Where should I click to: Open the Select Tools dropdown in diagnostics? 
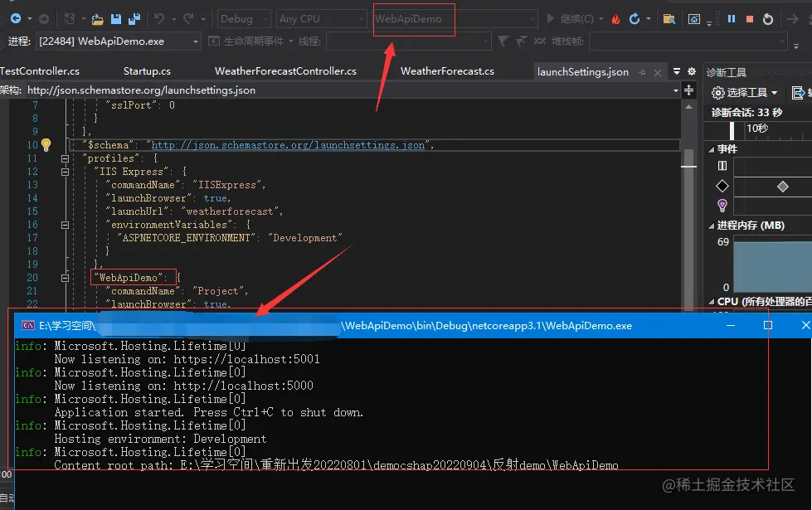tap(744, 93)
